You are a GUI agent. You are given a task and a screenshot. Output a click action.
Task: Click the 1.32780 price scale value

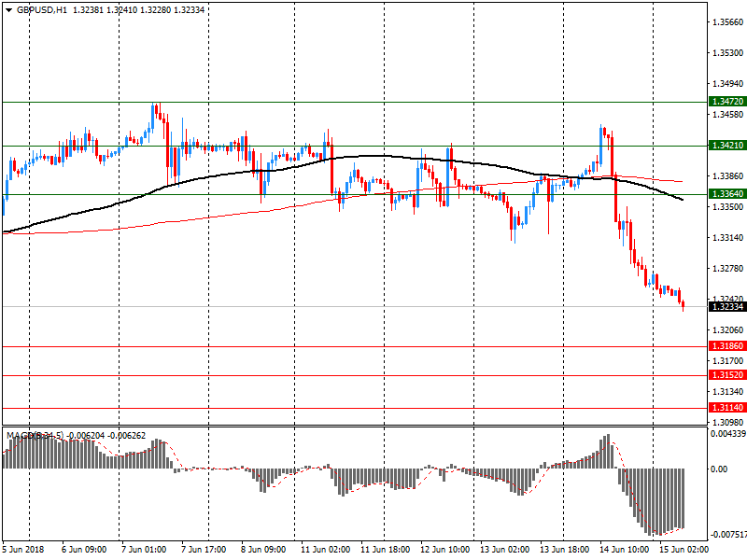pyautogui.click(x=727, y=269)
